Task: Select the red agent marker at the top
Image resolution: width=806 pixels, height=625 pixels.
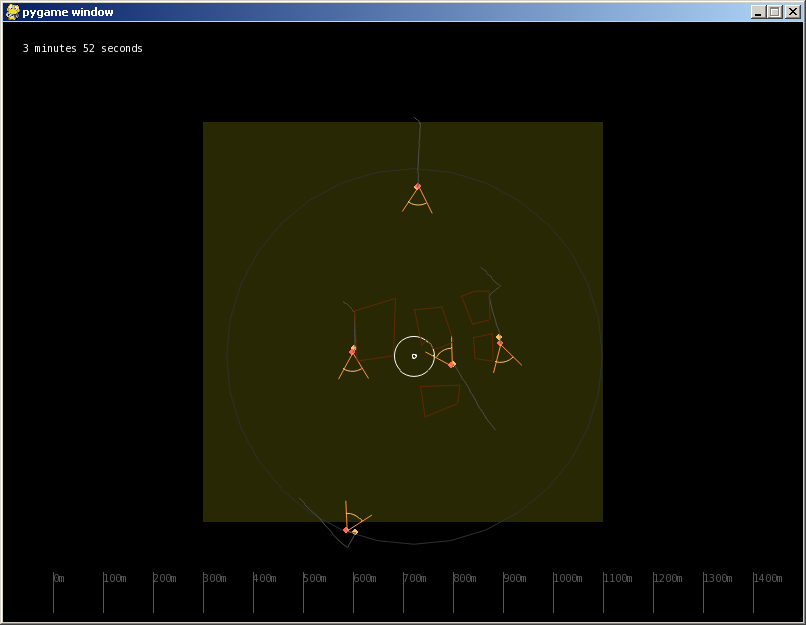Action: pos(417,187)
